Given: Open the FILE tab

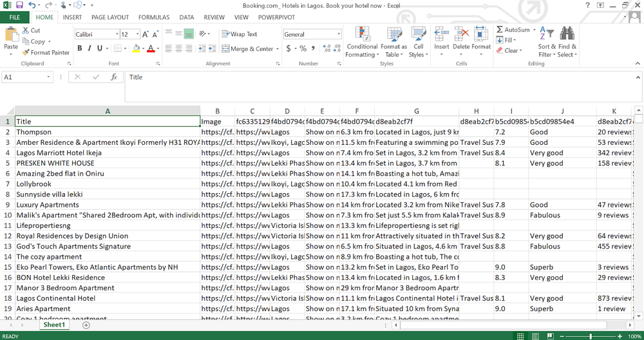Looking at the screenshot, I should click(x=15, y=17).
